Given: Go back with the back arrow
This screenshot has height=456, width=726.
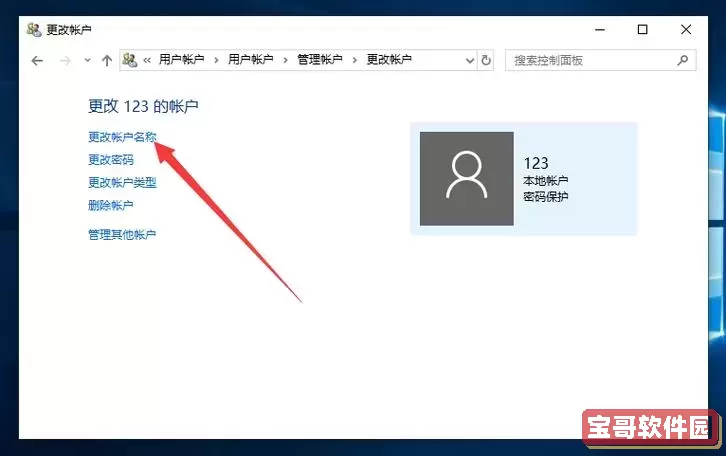Looking at the screenshot, I should click(x=37, y=61).
